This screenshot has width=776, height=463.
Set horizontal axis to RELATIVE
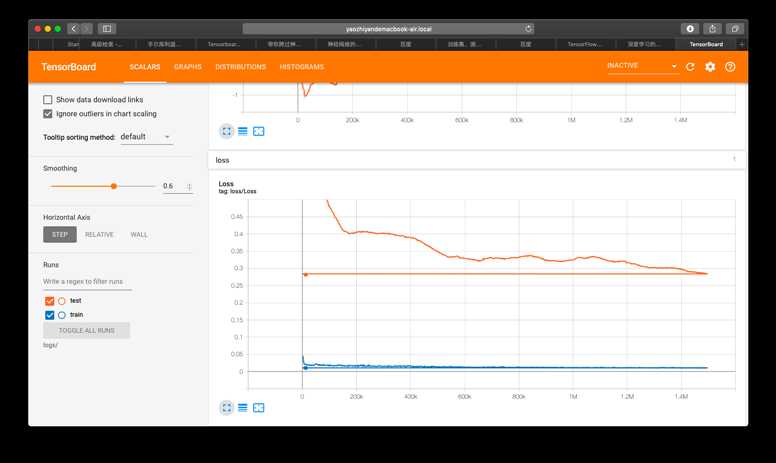tap(99, 234)
